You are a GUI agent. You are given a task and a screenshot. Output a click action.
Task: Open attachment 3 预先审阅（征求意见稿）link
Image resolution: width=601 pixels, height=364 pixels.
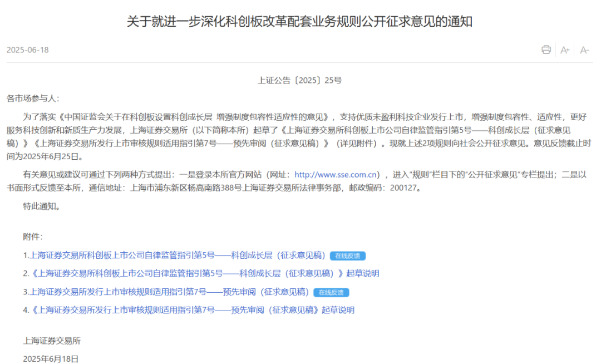pos(169,292)
